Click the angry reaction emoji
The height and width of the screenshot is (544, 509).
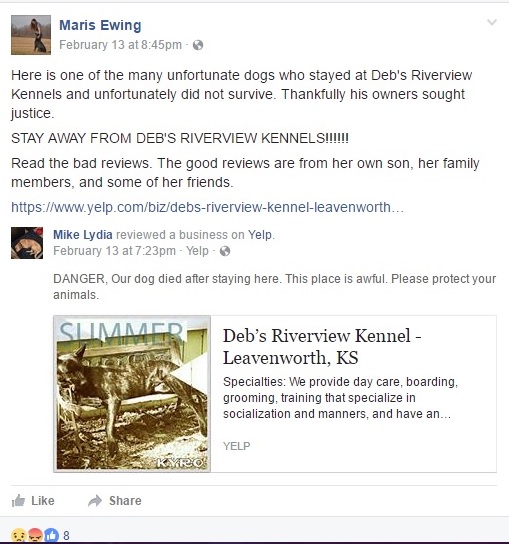tap(35, 536)
